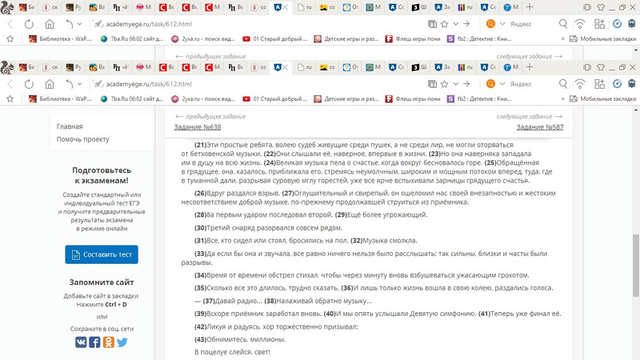
Task: Open the extensions grid icon
Action: pyautogui.click(x=600, y=84)
